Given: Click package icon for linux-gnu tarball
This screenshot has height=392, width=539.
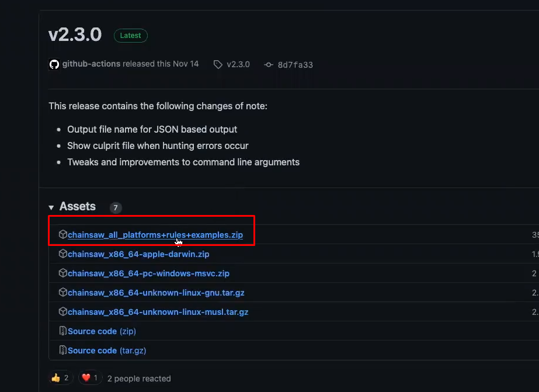Looking at the screenshot, I should pyautogui.click(x=63, y=292).
